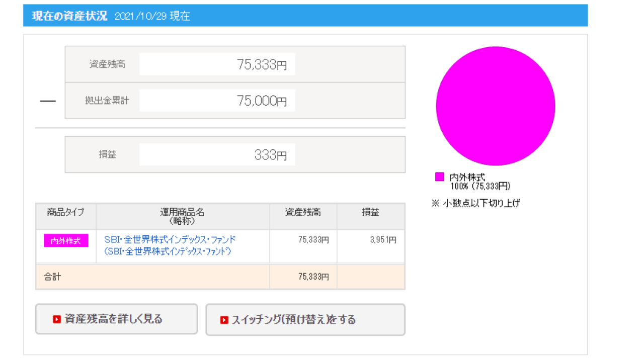This screenshot has width=644, height=362.
Task: Click the fund row 75,333円 balance cell
Action: click(303, 246)
